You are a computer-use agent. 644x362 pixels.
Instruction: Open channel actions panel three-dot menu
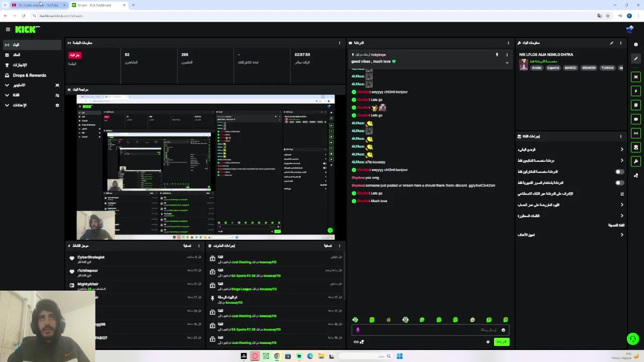(x=621, y=136)
